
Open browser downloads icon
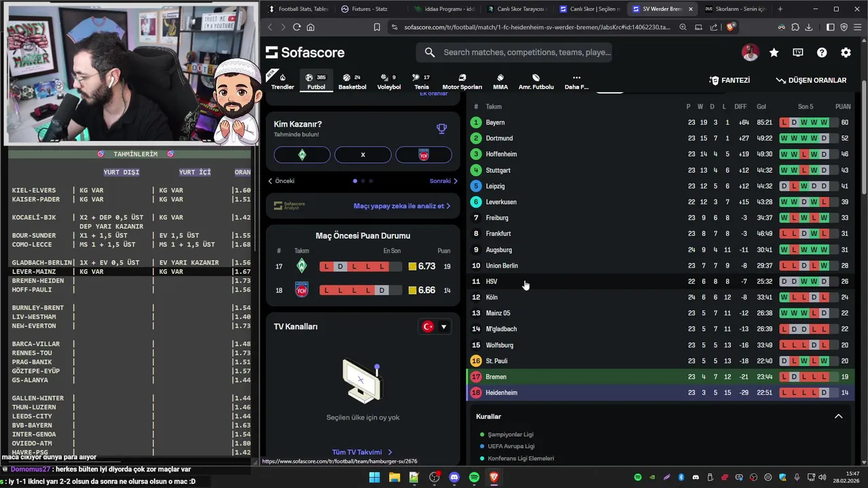pos(810,27)
